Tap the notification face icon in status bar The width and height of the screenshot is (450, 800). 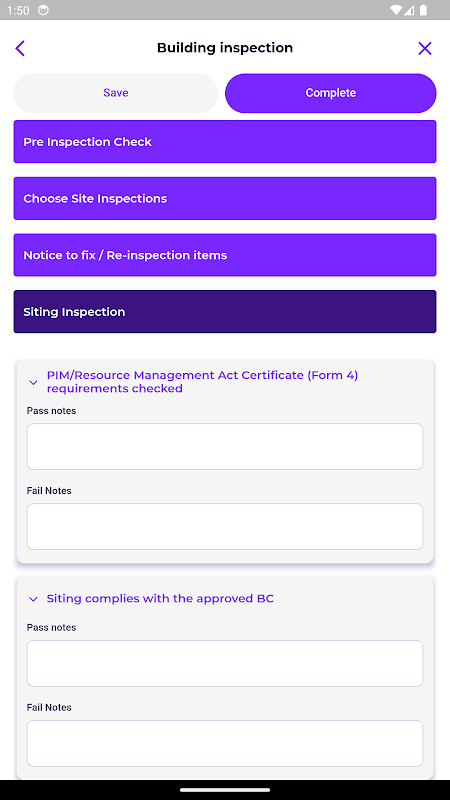click(44, 10)
